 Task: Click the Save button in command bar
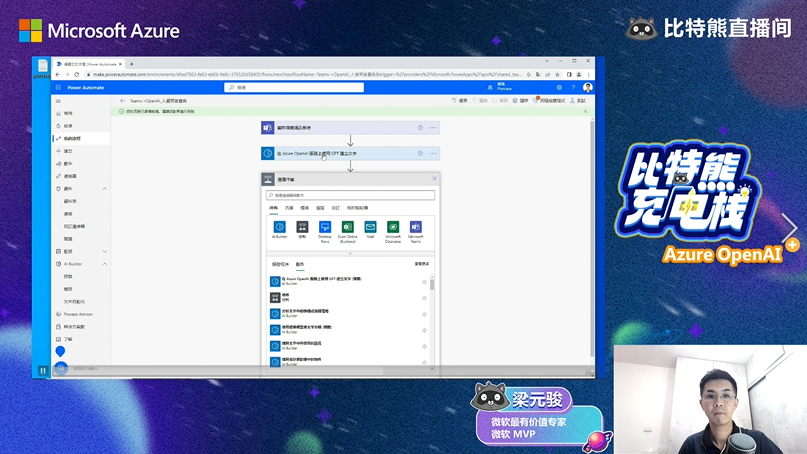[521, 101]
